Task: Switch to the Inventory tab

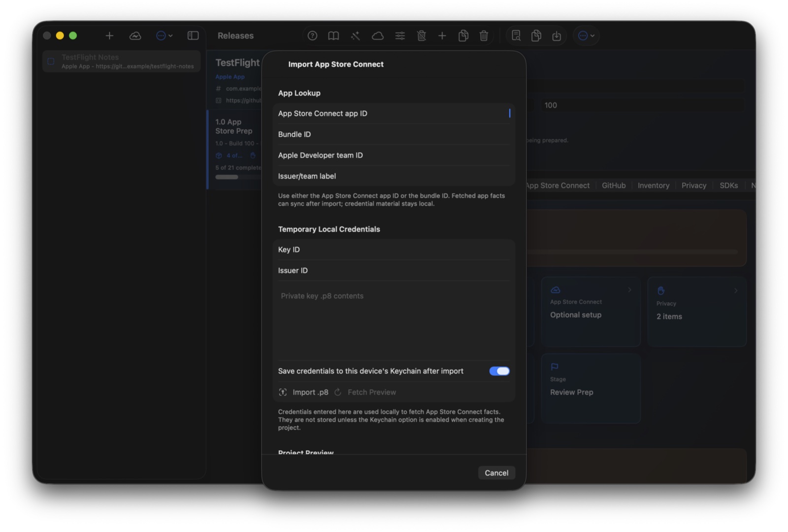Action: pyautogui.click(x=654, y=186)
